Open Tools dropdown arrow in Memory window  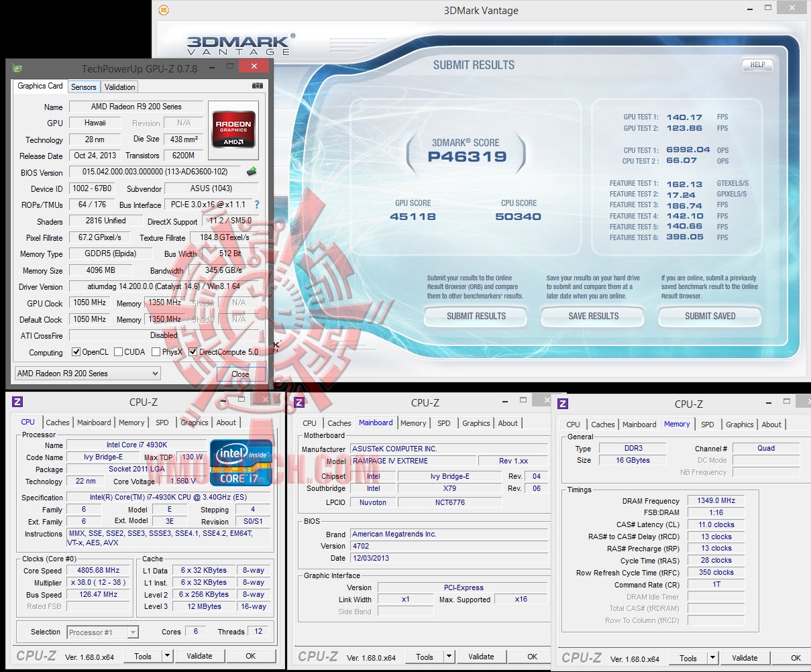712,658
